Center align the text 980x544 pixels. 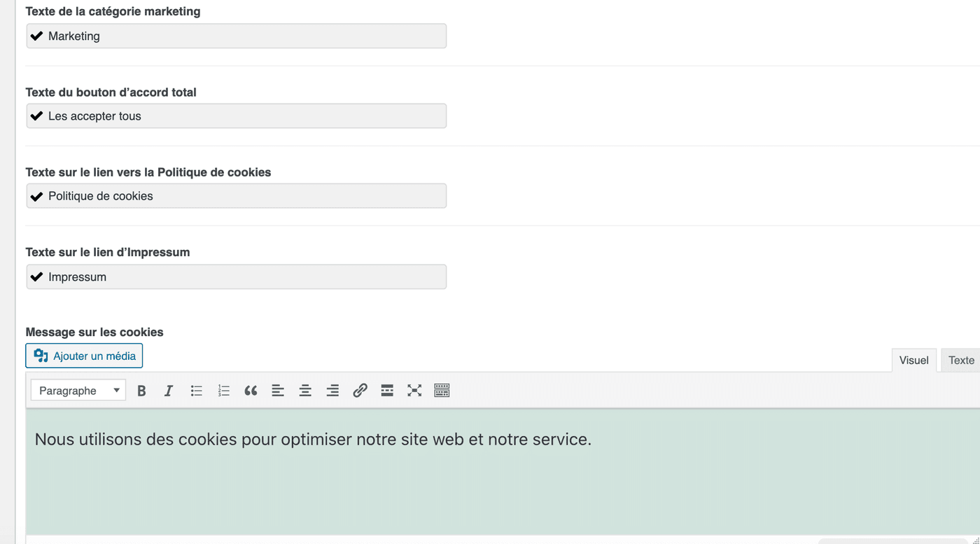305,391
